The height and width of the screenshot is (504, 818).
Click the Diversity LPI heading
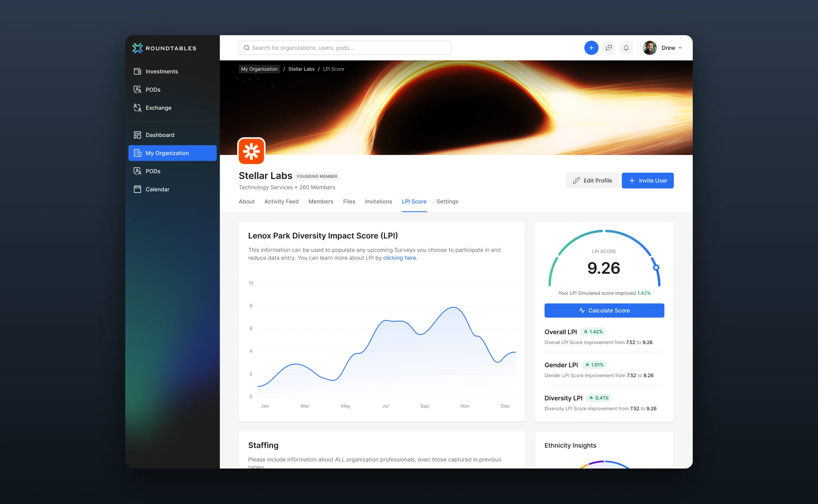point(564,398)
